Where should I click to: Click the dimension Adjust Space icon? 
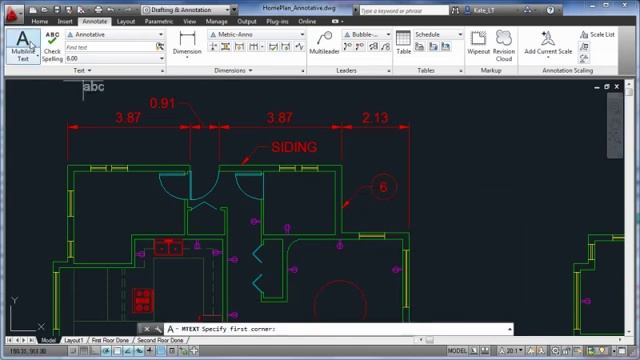point(225,47)
